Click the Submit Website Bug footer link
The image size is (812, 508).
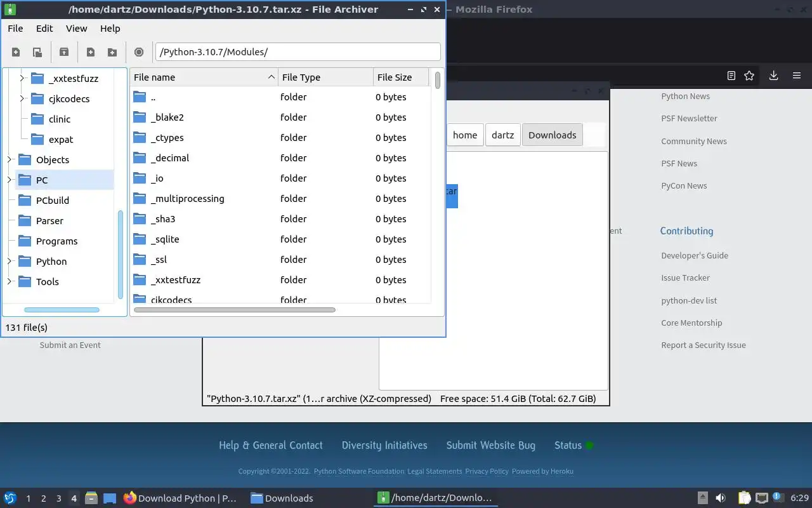[491, 446]
